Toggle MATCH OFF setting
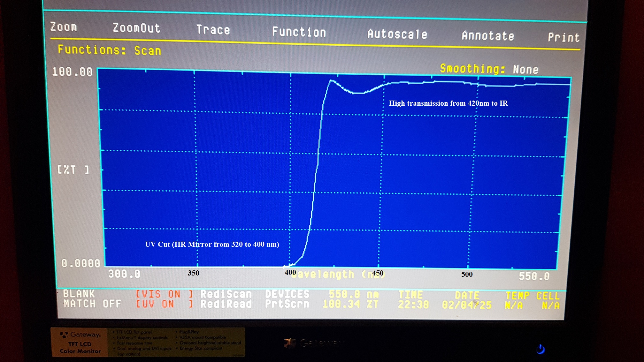The height and width of the screenshot is (362, 644). tap(92, 304)
